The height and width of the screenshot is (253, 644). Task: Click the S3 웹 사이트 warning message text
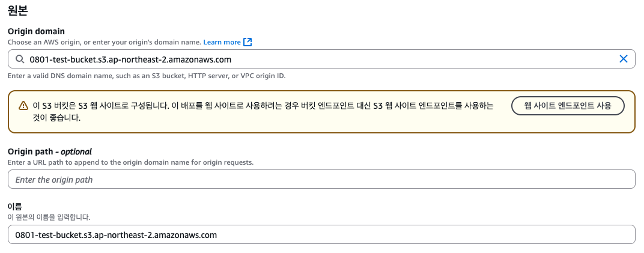click(263, 112)
